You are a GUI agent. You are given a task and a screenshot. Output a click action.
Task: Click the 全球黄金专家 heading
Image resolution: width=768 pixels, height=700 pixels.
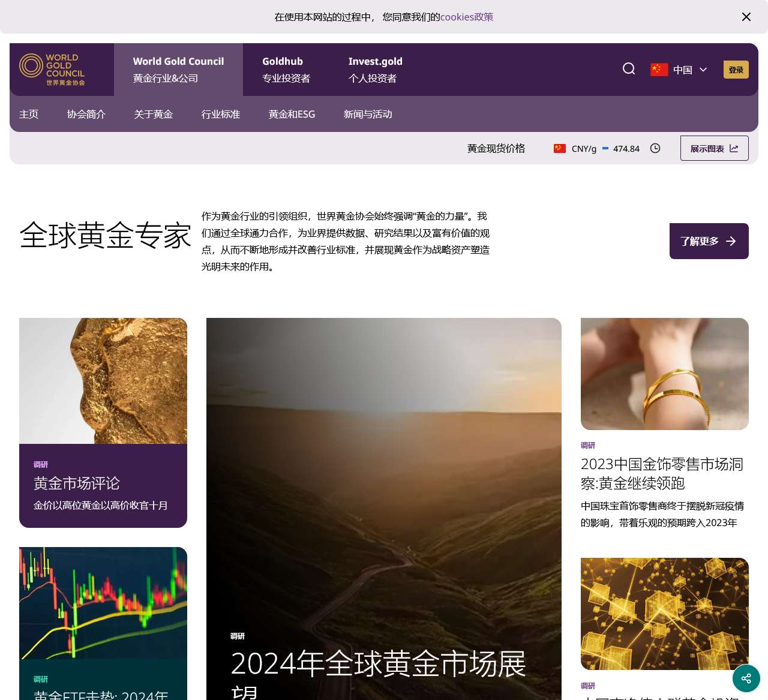click(106, 235)
